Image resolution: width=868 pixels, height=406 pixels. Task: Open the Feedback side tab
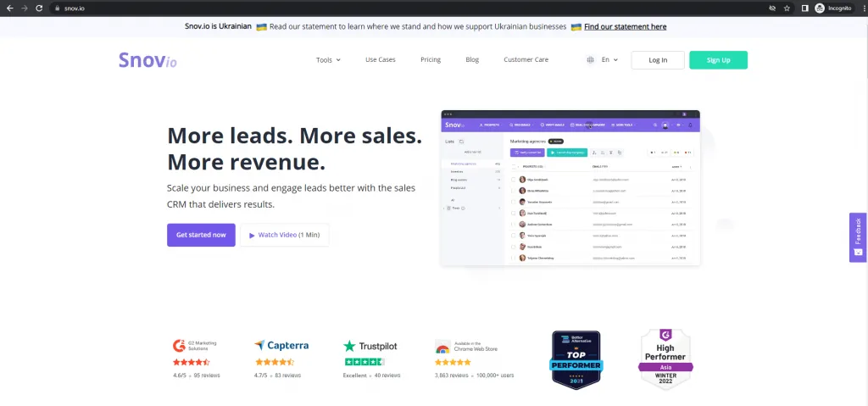[858, 237]
